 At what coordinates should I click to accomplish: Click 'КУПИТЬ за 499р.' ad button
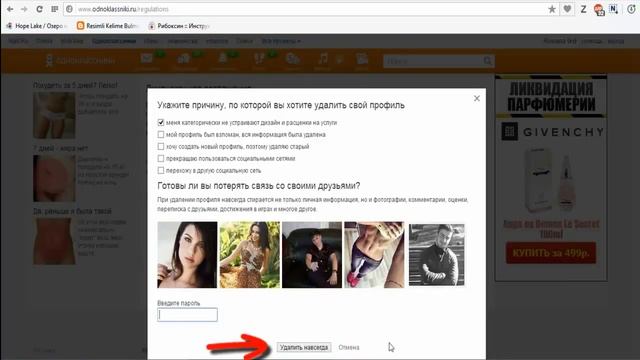(551, 253)
